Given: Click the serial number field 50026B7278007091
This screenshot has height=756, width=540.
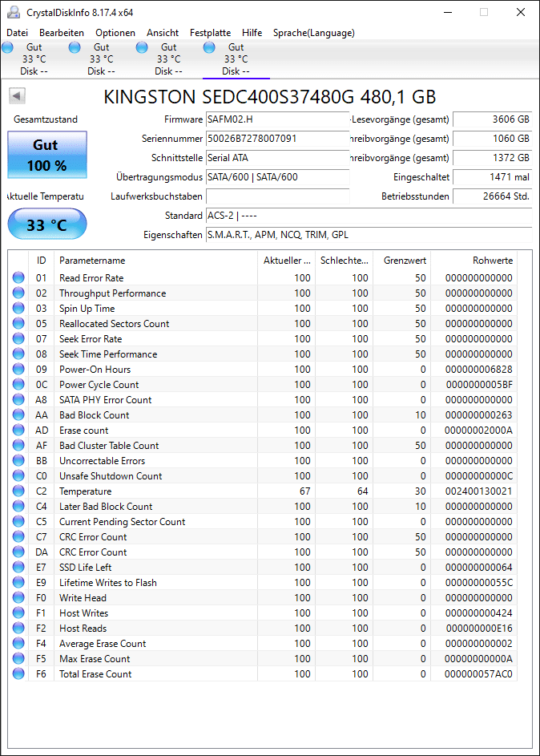Looking at the screenshot, I should click(277, 139).
